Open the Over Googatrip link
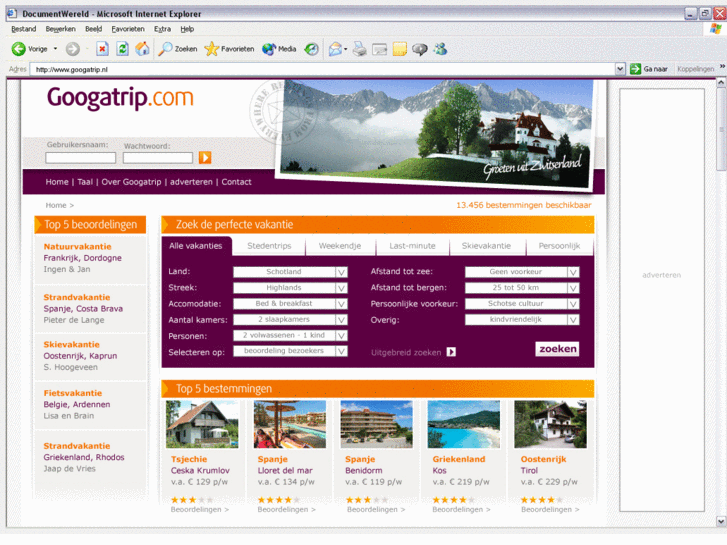 tap(131, 182)
